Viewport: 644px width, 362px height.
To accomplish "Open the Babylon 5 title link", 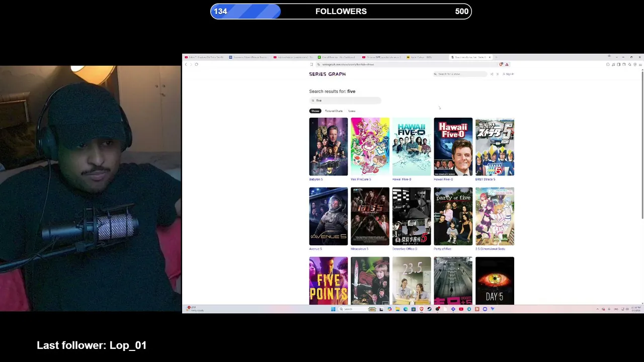I will click(315, 179).
